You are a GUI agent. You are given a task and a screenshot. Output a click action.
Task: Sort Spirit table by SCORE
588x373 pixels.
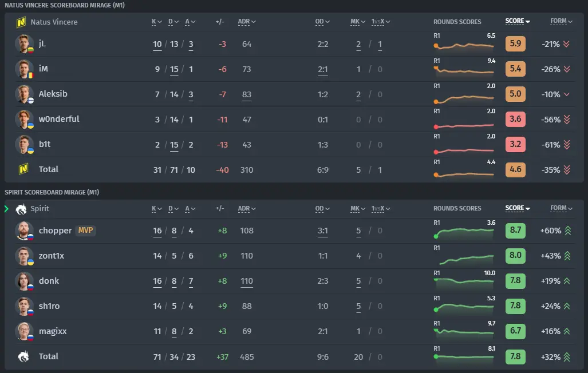click(x=518, y=208)
